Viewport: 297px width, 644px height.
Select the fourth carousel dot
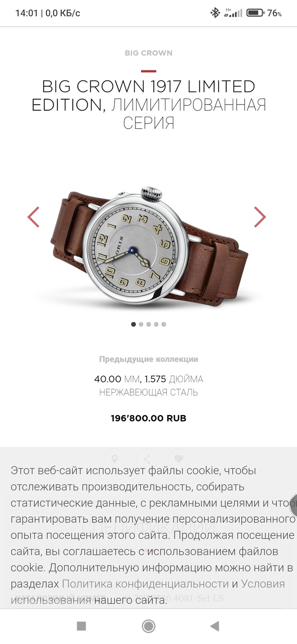(156, 325)
